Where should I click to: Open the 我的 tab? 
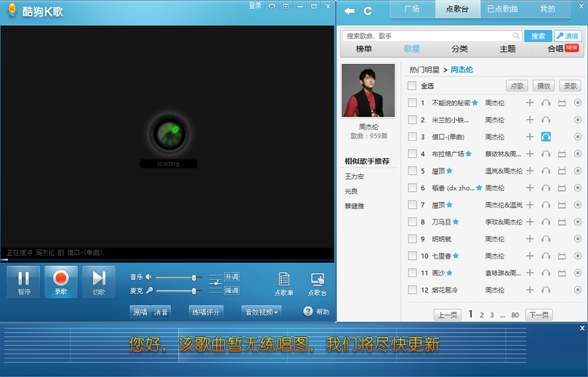click(547, 9)
